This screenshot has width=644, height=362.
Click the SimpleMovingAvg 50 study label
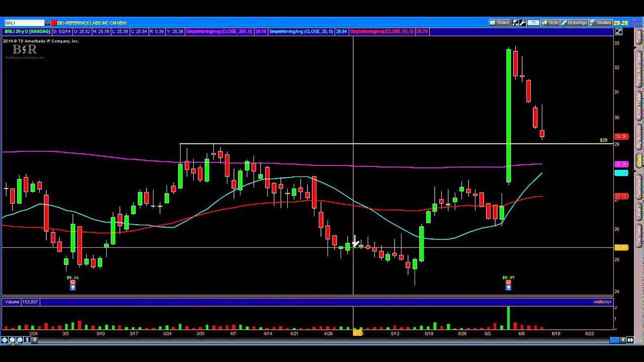pyautogui.click(x=381, y=32)
